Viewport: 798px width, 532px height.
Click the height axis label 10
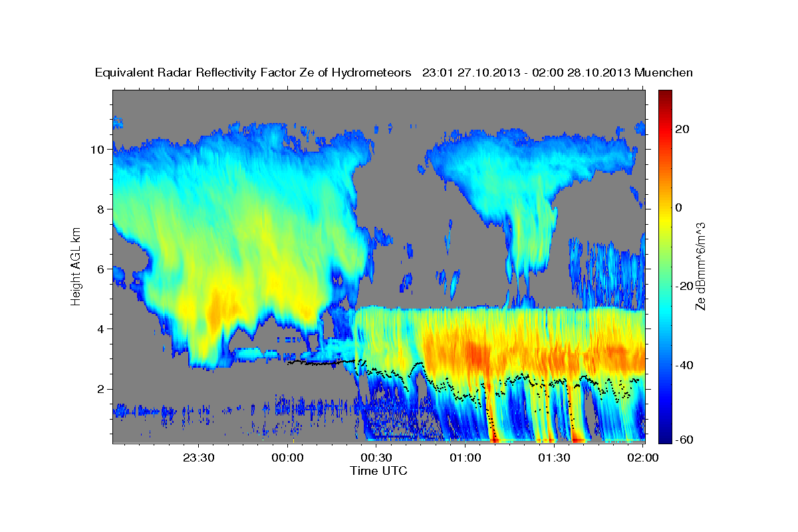(98, 150)
